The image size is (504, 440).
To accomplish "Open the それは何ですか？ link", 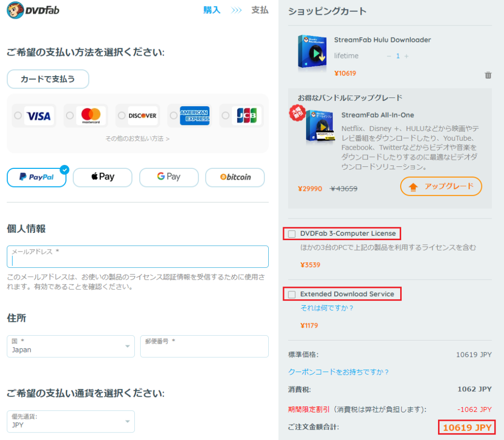I will tap(327, 308).
